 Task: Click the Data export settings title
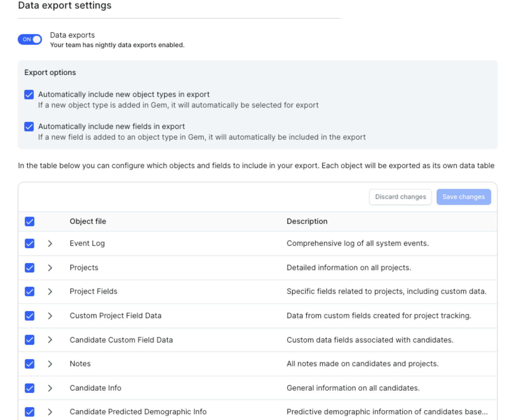pos(65,5)
